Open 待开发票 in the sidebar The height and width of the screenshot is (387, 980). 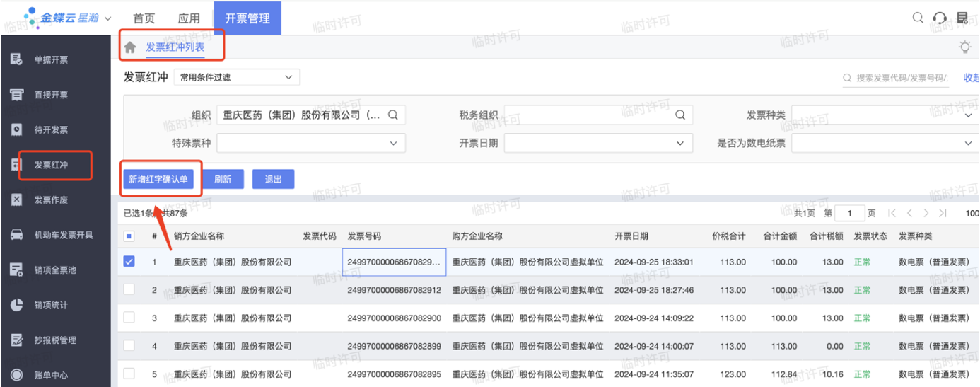51,129
